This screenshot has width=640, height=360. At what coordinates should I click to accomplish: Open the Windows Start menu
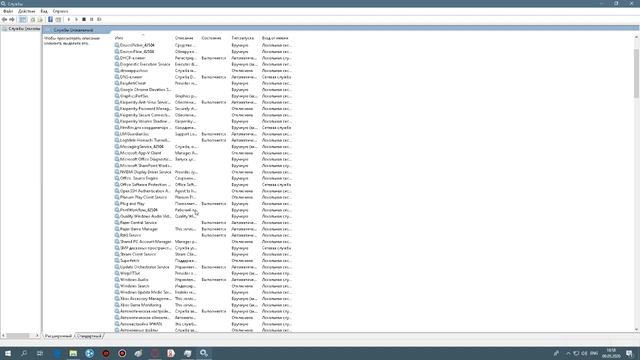point(8,353)
